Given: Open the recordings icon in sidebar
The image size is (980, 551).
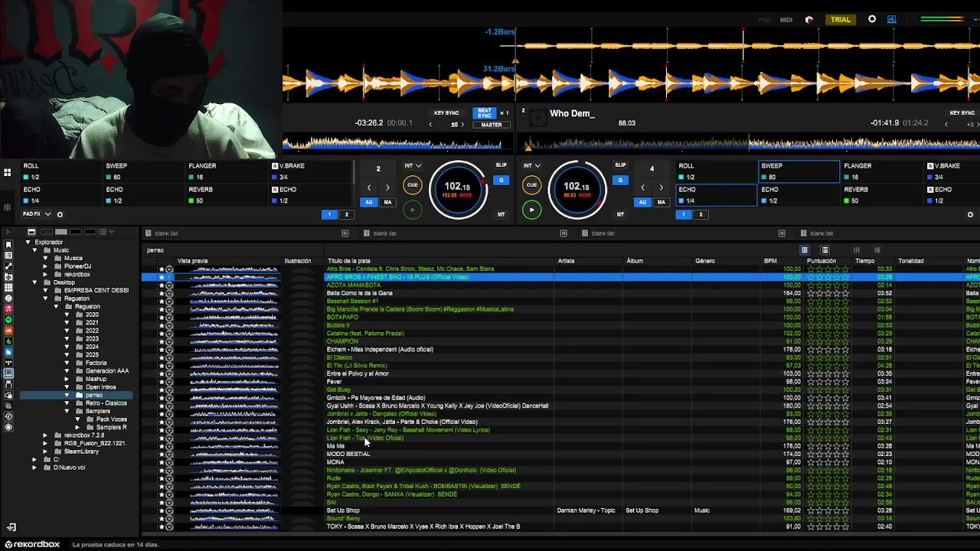Looking at the screenshot, I should click(8, 427).
